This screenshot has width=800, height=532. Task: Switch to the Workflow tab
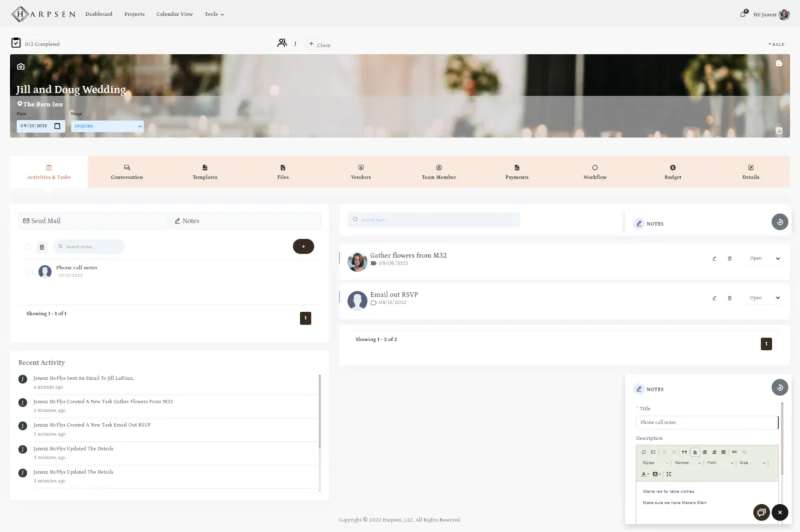[x=595, y=172]
